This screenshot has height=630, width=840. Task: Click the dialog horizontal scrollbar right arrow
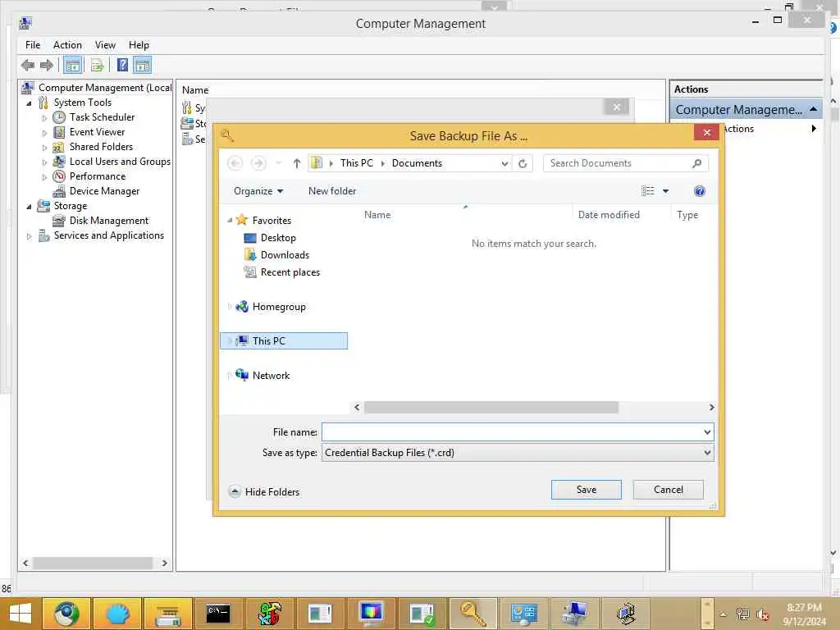tap(711, 407)
